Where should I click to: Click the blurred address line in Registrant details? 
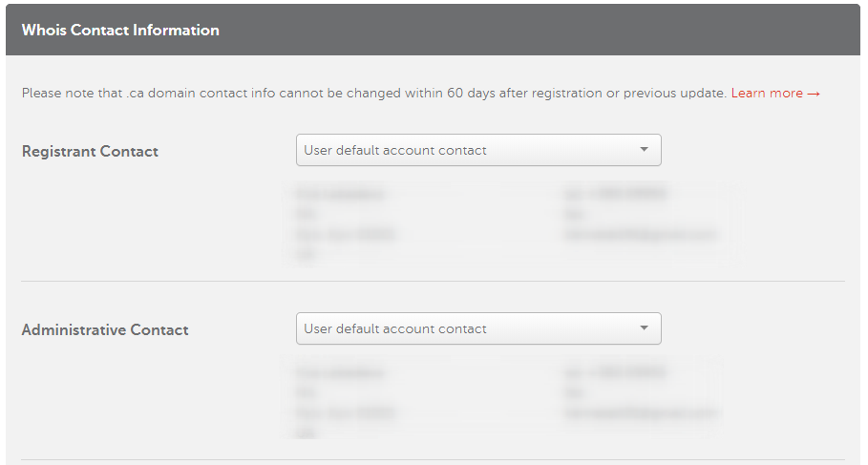346,235
